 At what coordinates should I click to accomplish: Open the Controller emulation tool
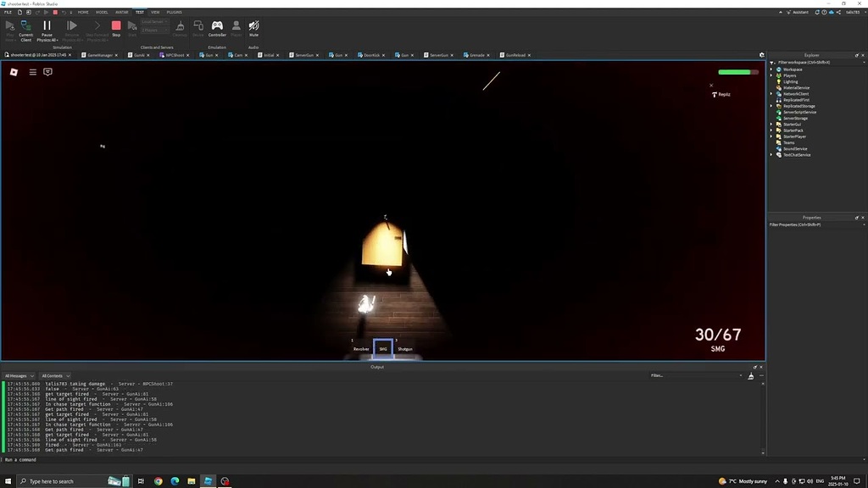[217, 29]
